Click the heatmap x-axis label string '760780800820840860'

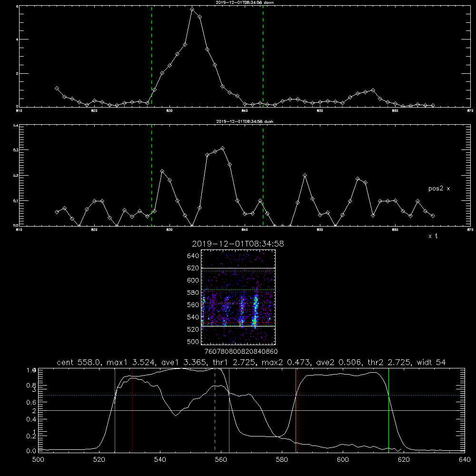[x=241, y=351]
